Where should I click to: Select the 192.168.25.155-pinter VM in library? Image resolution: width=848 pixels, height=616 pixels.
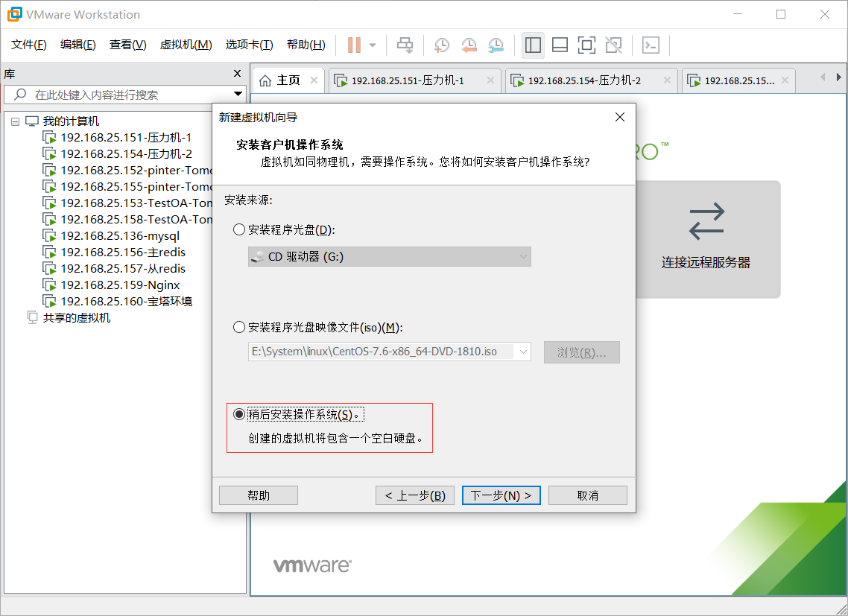point(136,186)
